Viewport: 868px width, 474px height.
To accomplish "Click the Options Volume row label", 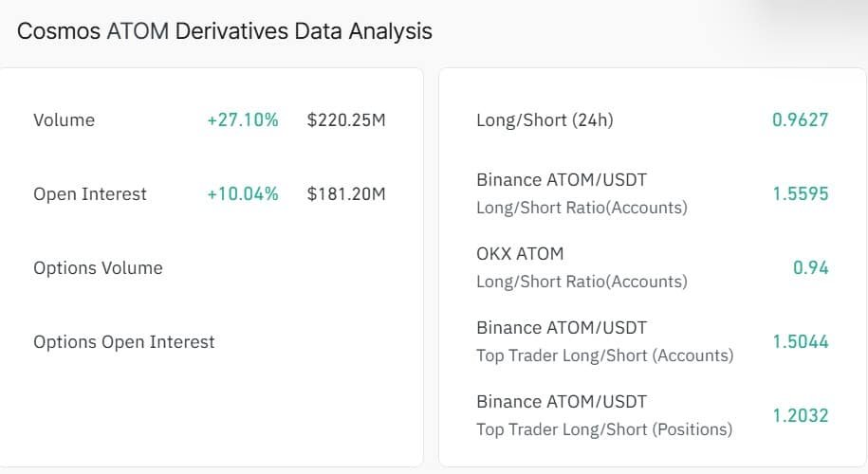I will [x=98, y=268].
